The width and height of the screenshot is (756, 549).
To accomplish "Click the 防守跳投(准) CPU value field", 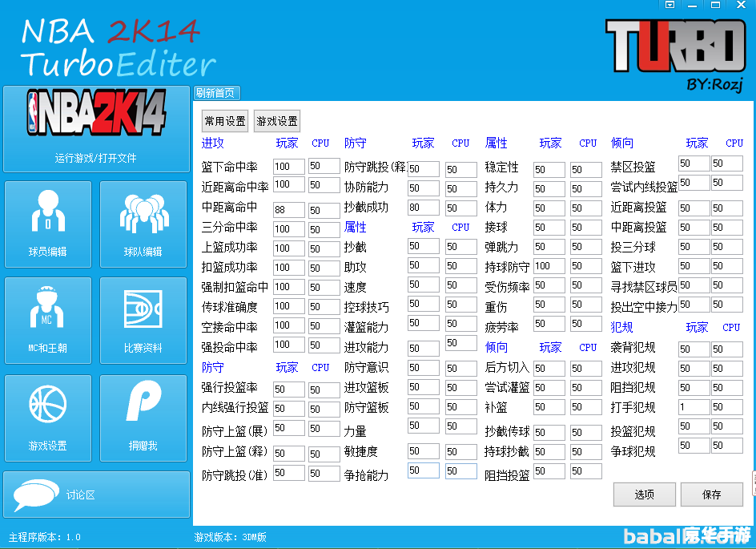I will (324, 473).
